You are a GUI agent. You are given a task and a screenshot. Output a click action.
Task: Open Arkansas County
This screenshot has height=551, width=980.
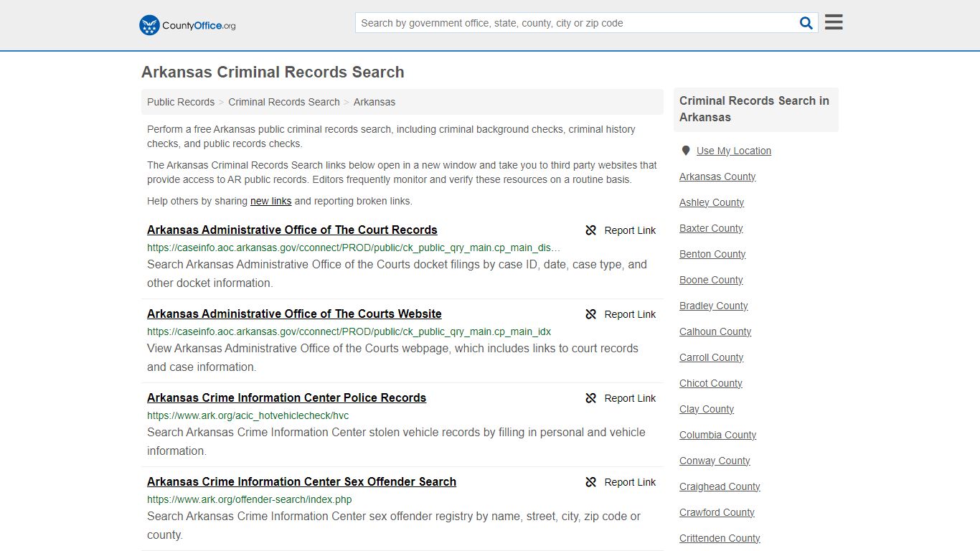pyautogui.click(x=717, y=176)
